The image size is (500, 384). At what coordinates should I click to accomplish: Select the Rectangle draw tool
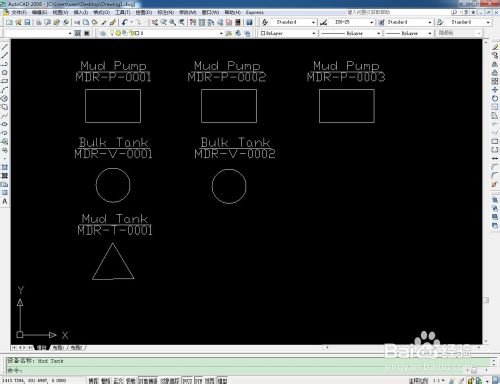pos(5,81)
